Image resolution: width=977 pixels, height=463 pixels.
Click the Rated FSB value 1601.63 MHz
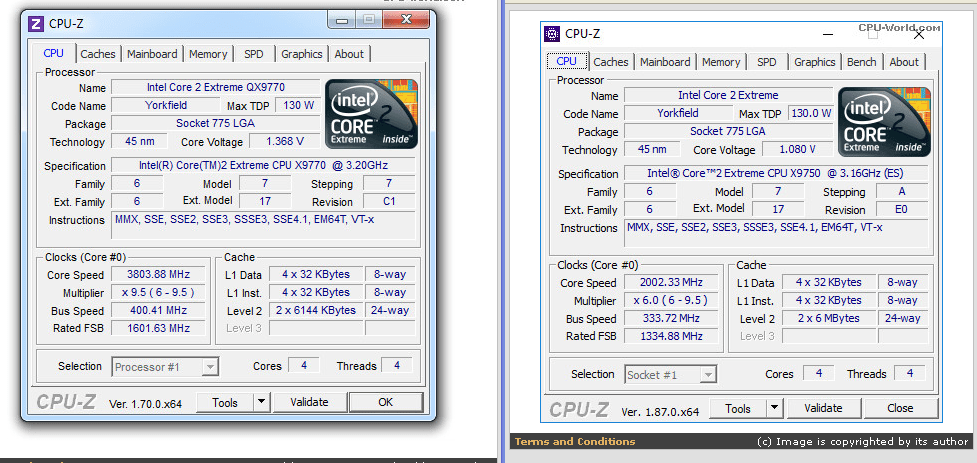(x=158, y=328)
